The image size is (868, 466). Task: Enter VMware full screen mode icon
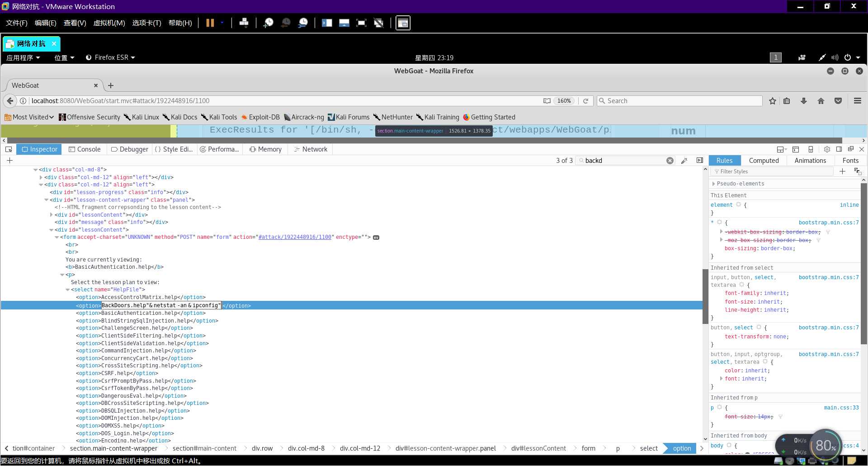(361, 23)
